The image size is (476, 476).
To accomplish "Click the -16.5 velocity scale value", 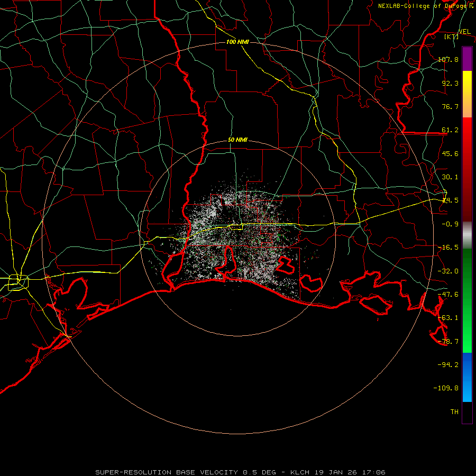I will click(x=448, y=248).
